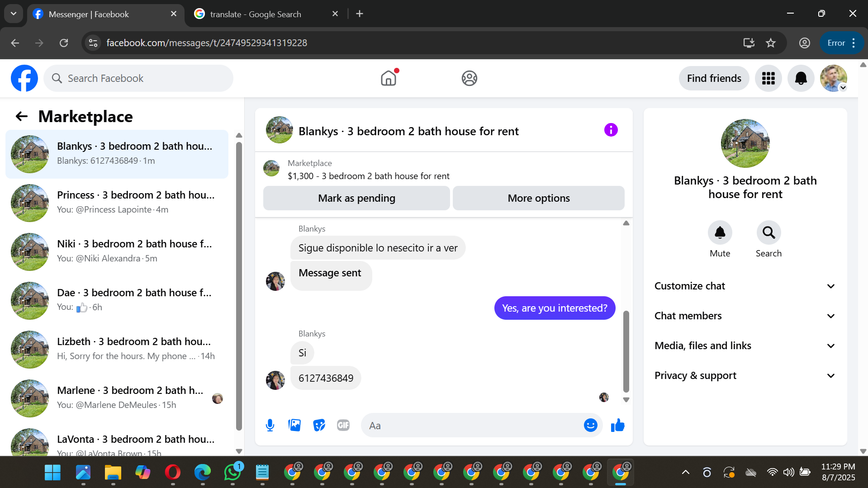Open the Groups/profile circle icon in top nav
The width and height of the screenshot is (868, 488).
coord(470,78)
